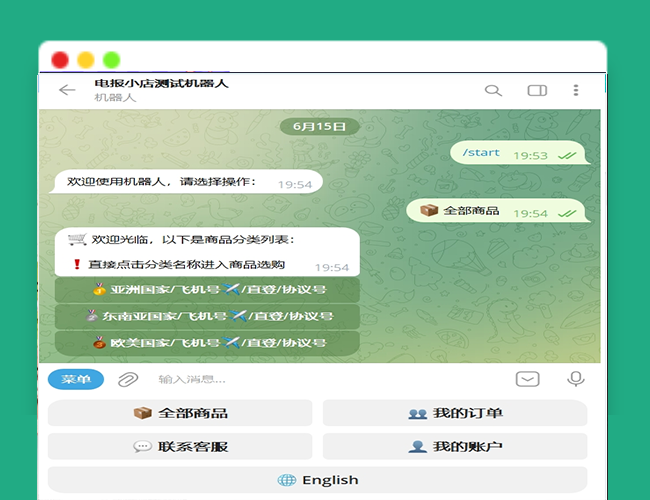Screen dimensions: 650x500
Task: Go back using the left arrow icon
Action: pyautogui.click(x=67, y=90)
